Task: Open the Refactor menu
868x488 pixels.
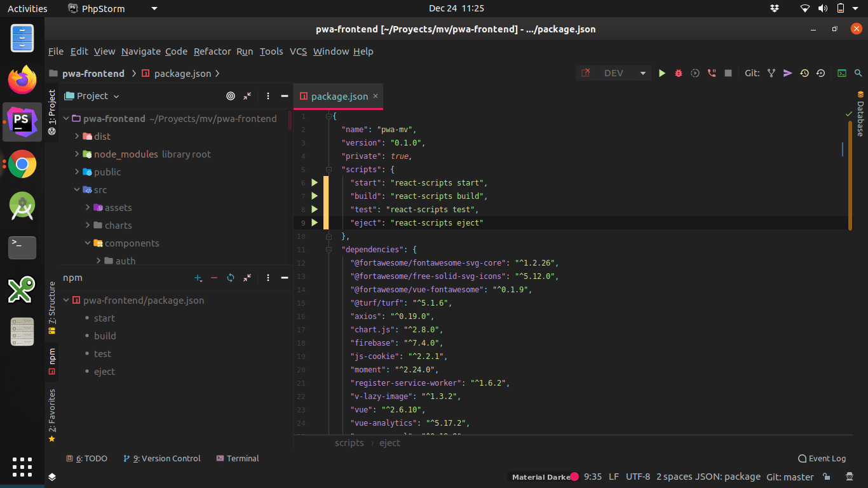Action: pyautogui.click(x=212, y=51)
